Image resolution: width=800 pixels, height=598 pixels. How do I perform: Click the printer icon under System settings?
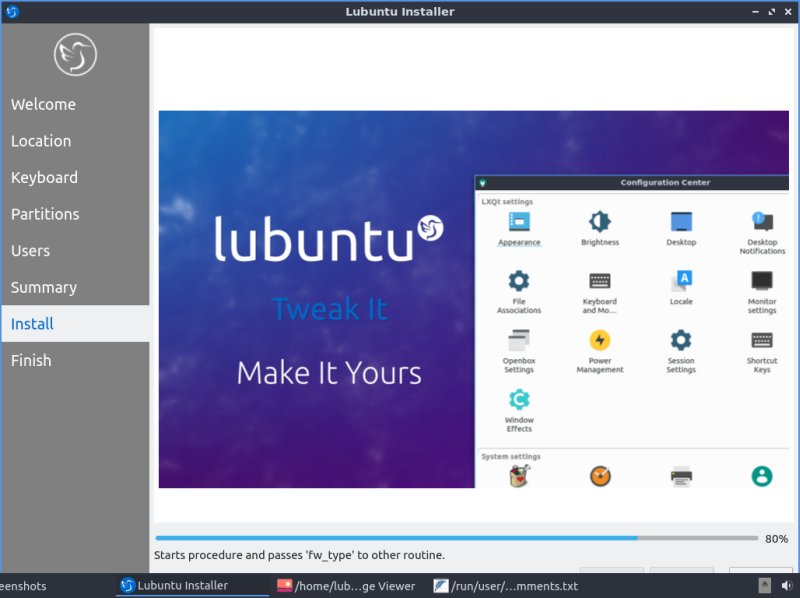pos(681,477)
